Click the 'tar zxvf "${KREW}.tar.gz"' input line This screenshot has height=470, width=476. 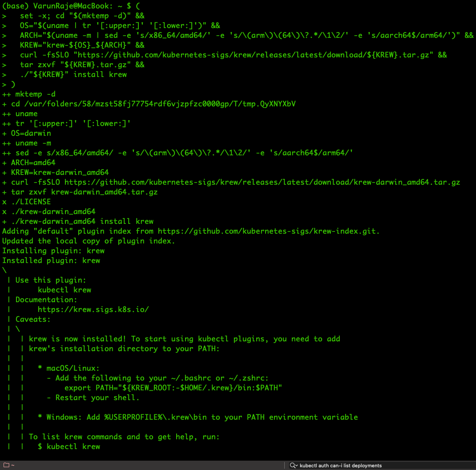(x=82, y=65)
